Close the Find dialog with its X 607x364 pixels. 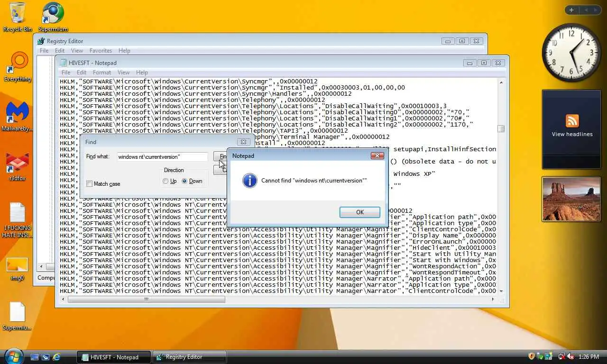click(x=243, y=142)
